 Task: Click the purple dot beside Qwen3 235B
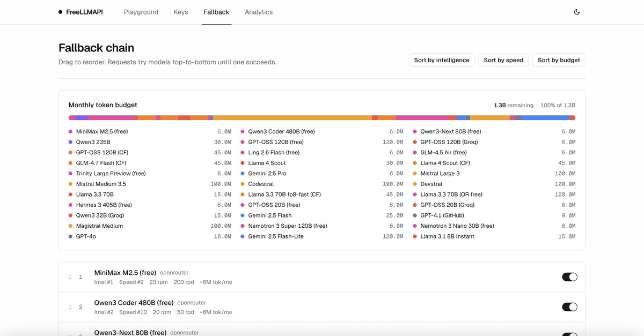point(70,142)
